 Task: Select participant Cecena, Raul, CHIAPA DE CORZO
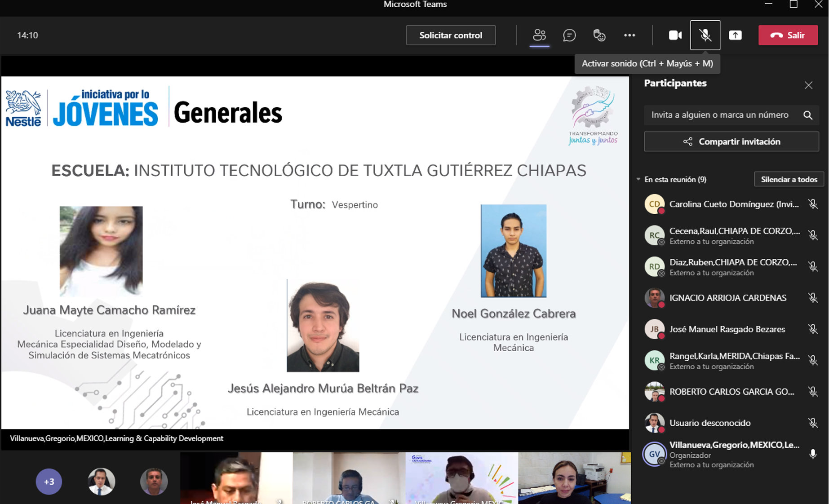[x=731, y=235]
